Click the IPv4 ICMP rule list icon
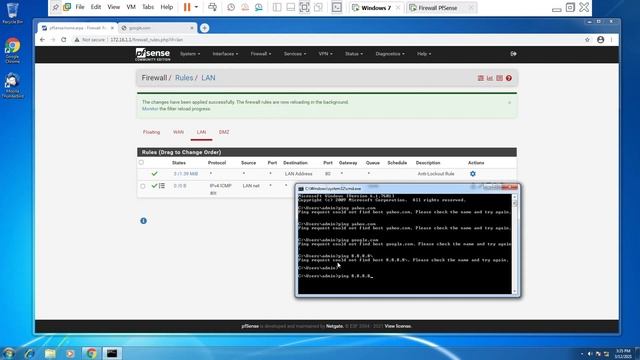The height and width of the screenshot is (360, 640). tap(162, 186)
